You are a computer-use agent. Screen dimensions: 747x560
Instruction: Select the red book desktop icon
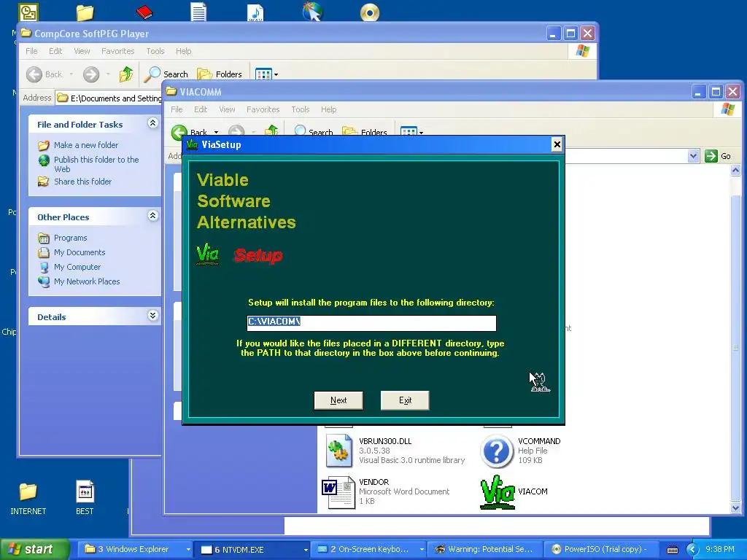point(144,12)
